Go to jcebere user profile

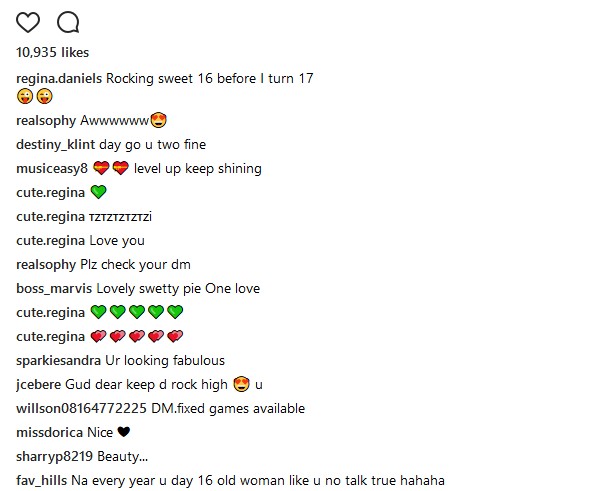click(x=42, y=385)
